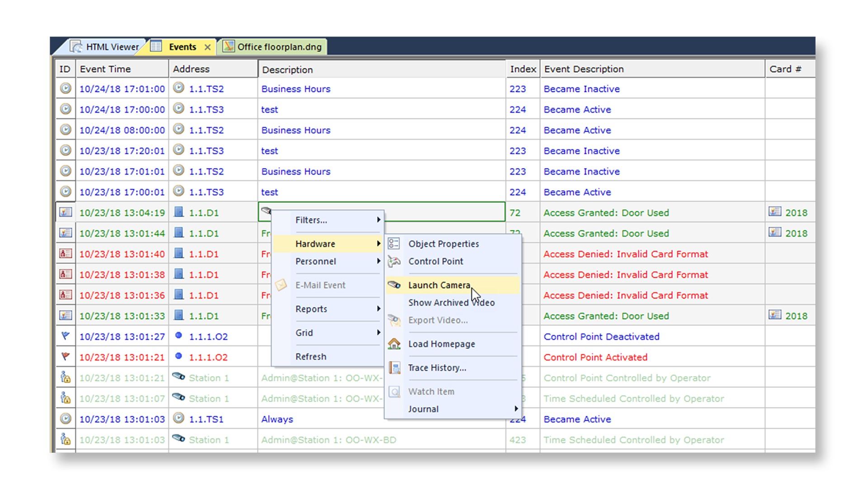This screenshot has width=868, height=488.
Task: Click the door icon on the 13:04:19 row
Action: click(x=179, y=212)
